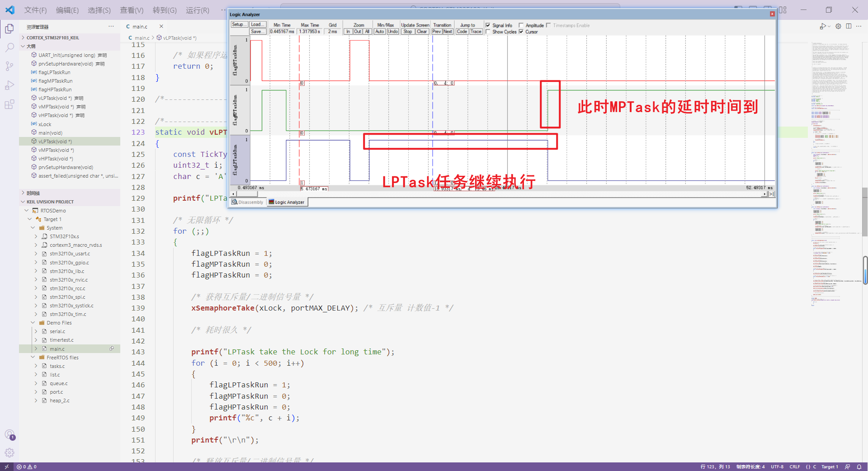
Task: Open the 选择(S) menu
Action: (x=99, y=10)
